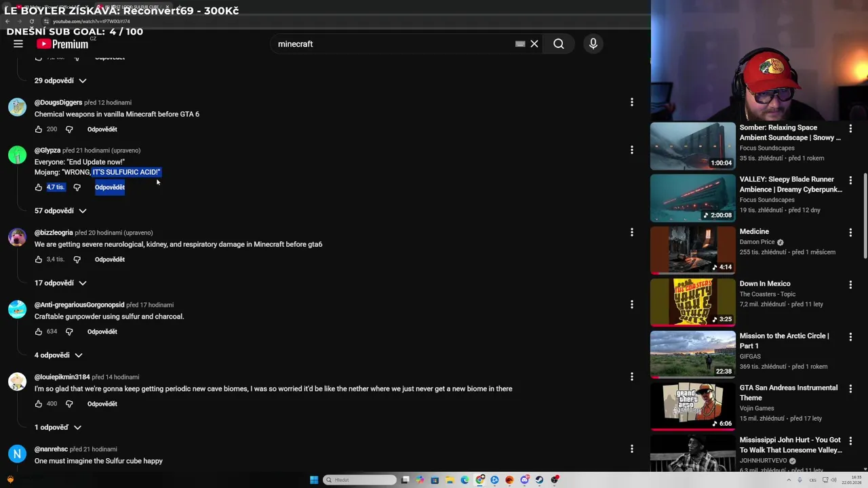Open more options for Mission to the Arctic Circle
Viewport: 868px width, 488px height.
pyautogui.click(x=850, y=336)
